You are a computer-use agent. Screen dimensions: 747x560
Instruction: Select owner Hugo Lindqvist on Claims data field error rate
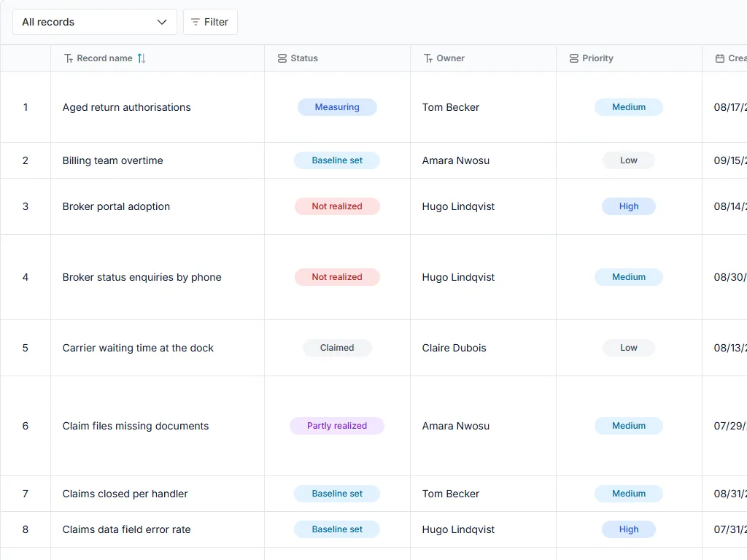[x=458, y=529]
